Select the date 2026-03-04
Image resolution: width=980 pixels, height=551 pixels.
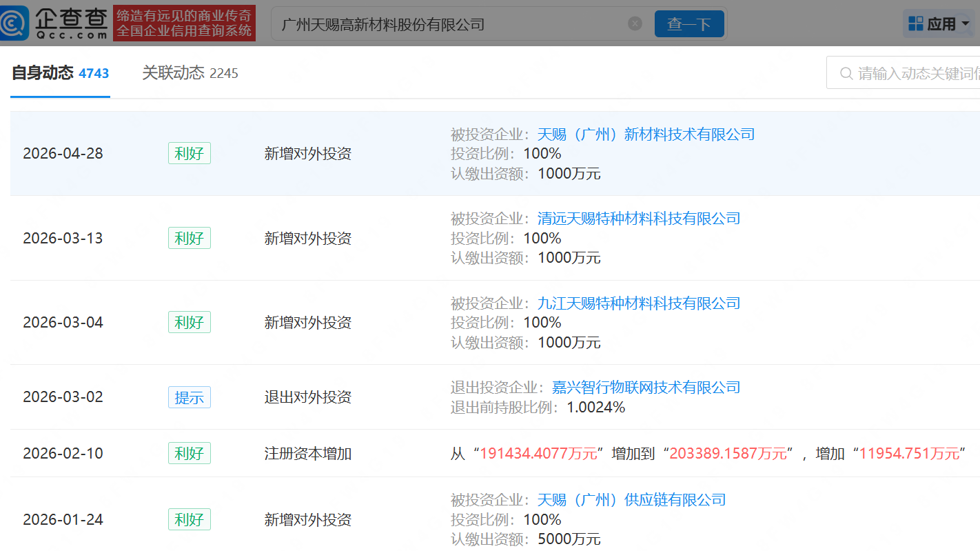63,322
